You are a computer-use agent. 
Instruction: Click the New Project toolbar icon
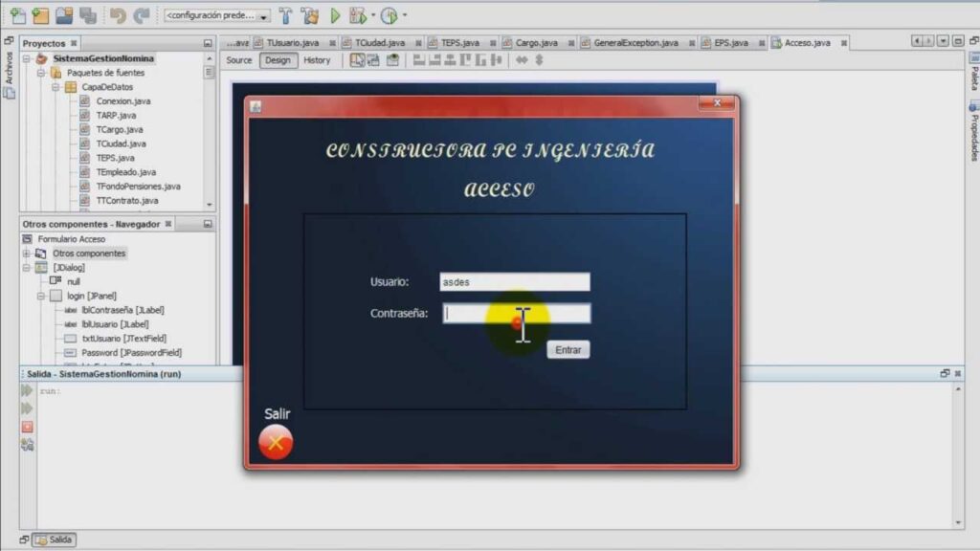(40, 15)
